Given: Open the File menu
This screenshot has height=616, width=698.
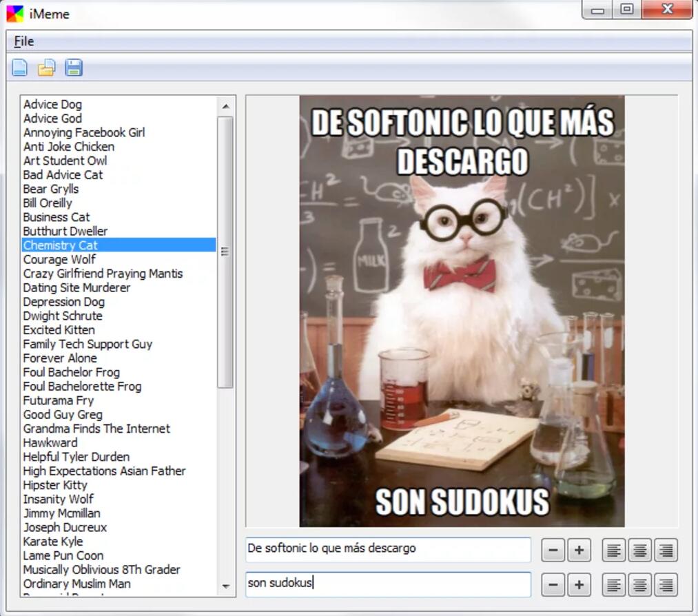Looking at the screenshot, I should pyautogui.click(x=24, y=41).
